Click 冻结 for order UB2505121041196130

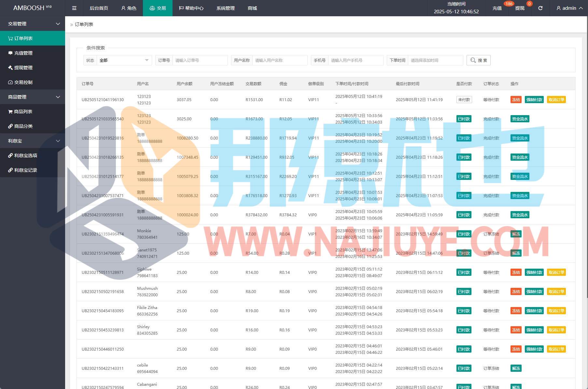pos(516,100)
